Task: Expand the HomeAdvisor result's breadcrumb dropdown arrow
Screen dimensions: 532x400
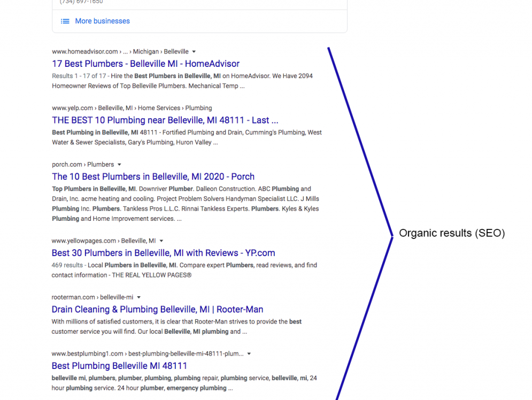Action: click(194, 51)
